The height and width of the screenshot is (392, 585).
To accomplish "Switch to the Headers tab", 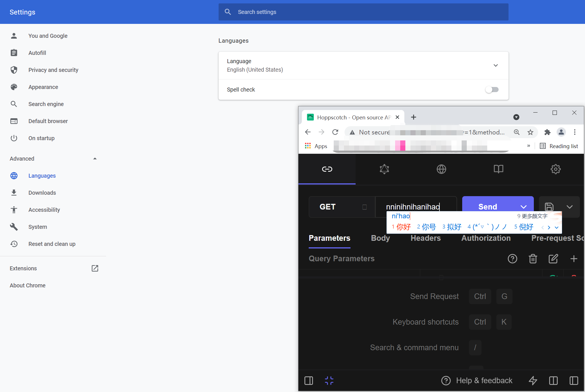I will 426,238.
